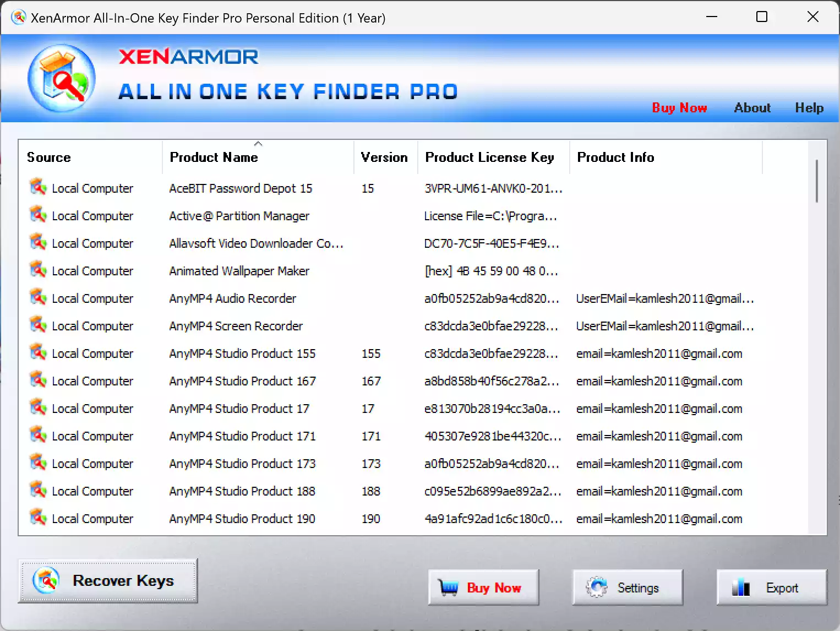Click the source icon for AceBIT Password Depot 15
840x631 pixels.
[38, 187]
